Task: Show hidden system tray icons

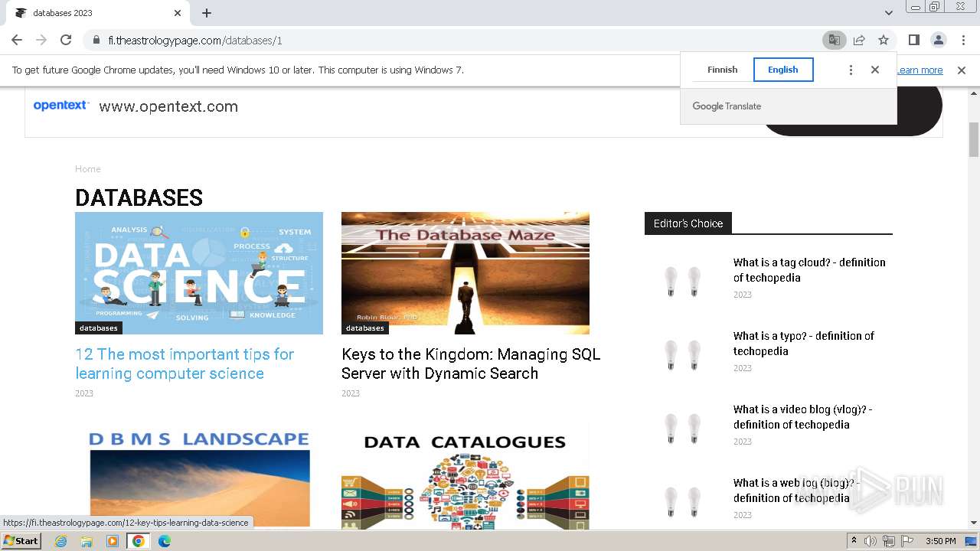Action: (x=854, y=541)
